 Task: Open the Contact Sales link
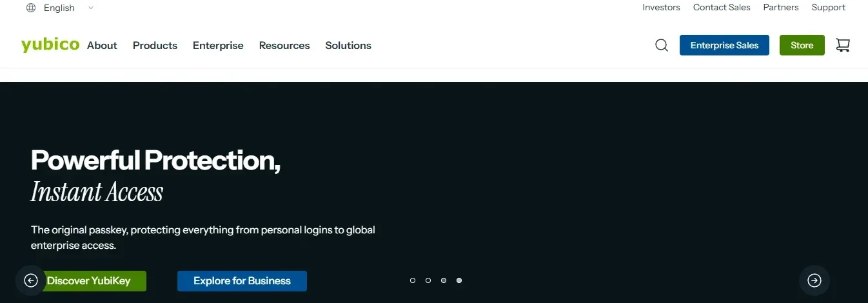click(x=722, y=7)
